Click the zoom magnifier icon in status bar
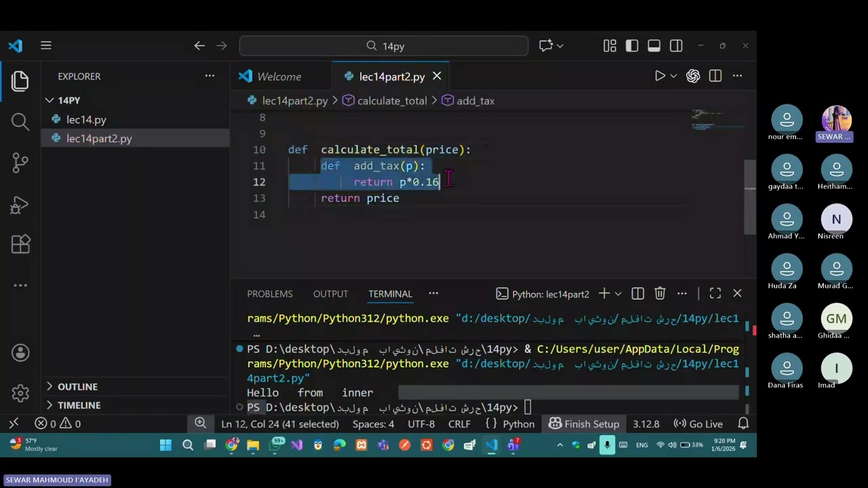The height and width of the screenshot is (488, 868). [x=200, y=424]
